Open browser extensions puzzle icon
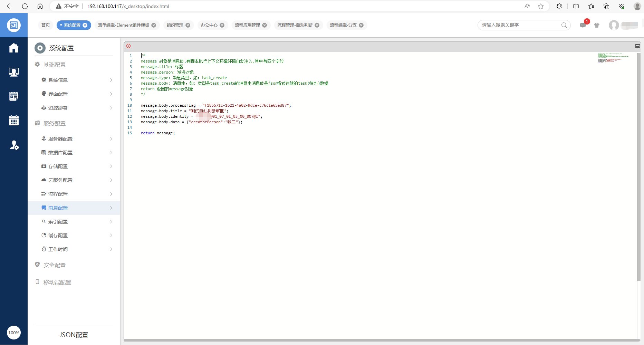 point(559,6)
